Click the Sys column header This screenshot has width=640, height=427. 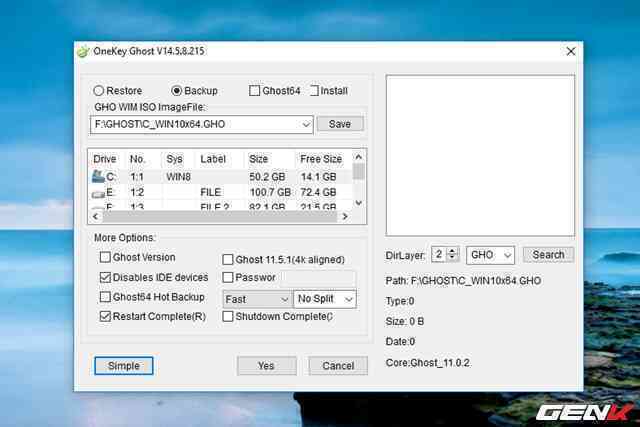(x=174, y=159)
